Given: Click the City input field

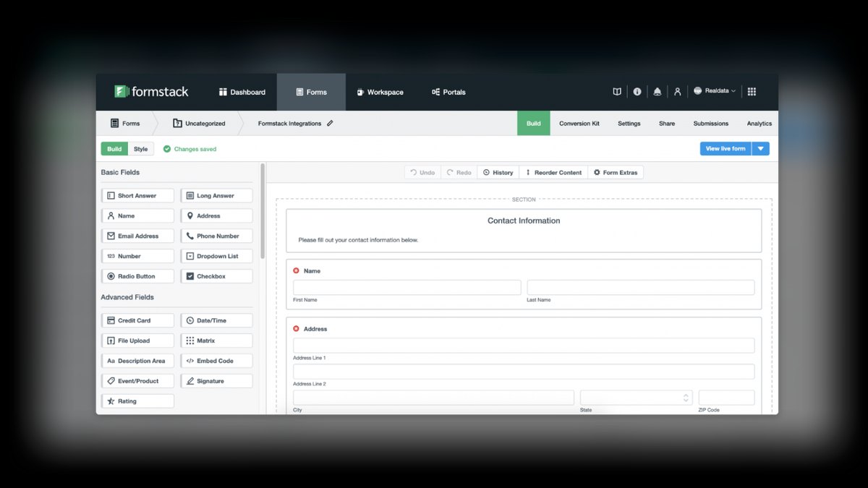Looking at the screenshot, I should pos(433,398).
